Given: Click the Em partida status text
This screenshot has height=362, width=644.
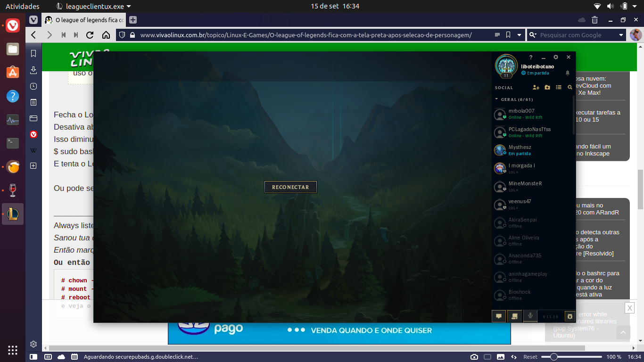Looking at the screenshot, I should pos(538,73).
